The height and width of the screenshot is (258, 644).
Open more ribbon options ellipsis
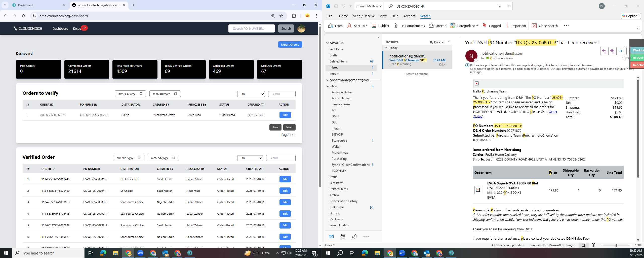point(566,25)
